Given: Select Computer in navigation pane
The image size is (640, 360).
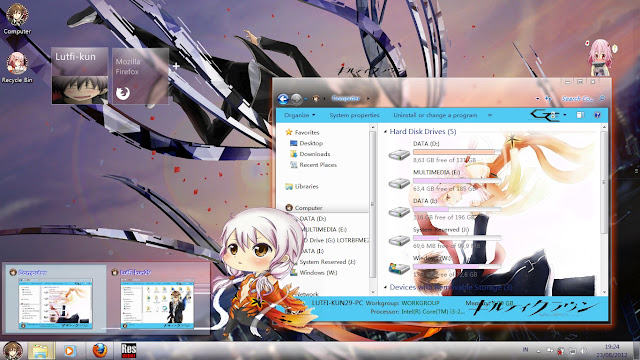Looking at the screenshot, I should click(304, 208).
